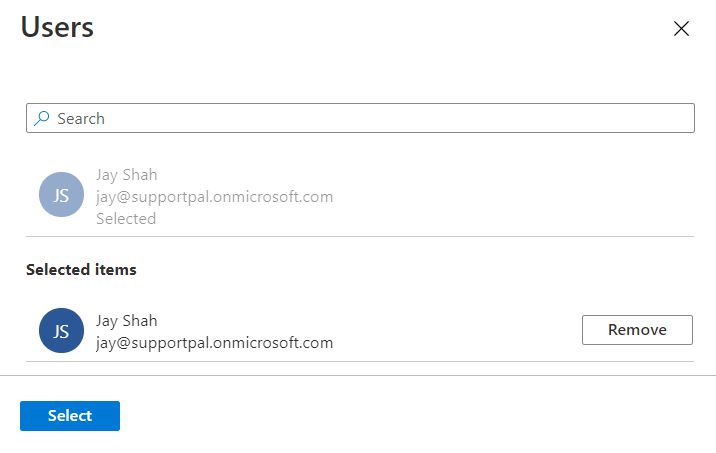716x453 pixels.
Task: Click Jay Shah's name under Selected items
Action: (x=126, y=321)
